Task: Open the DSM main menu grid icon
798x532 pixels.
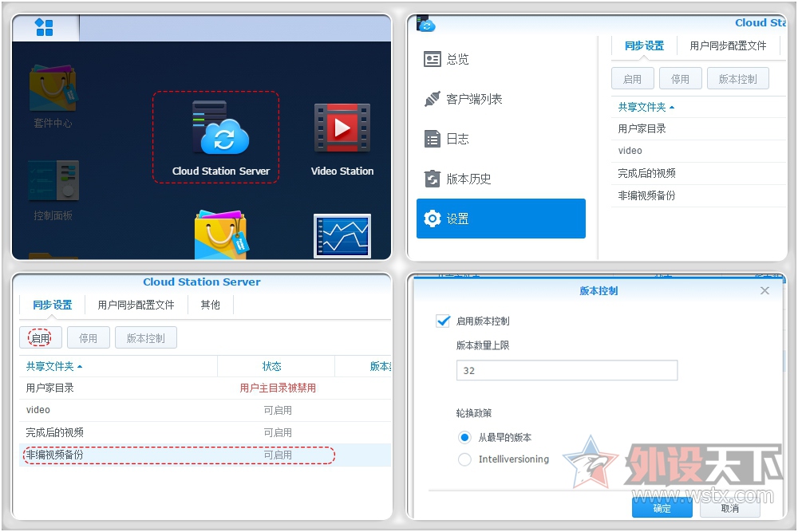Action: pos(44,27)
